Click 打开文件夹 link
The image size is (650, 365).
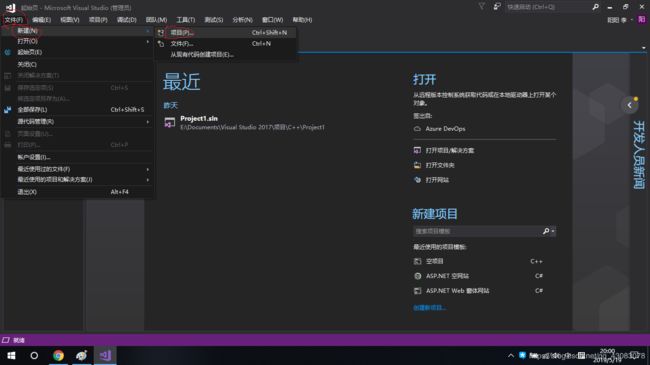440,165
